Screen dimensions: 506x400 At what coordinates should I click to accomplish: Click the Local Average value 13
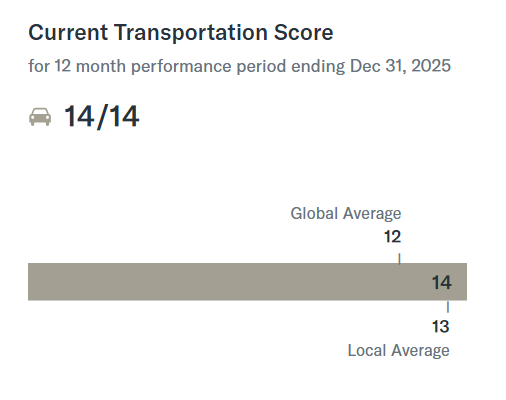[441, 327]
